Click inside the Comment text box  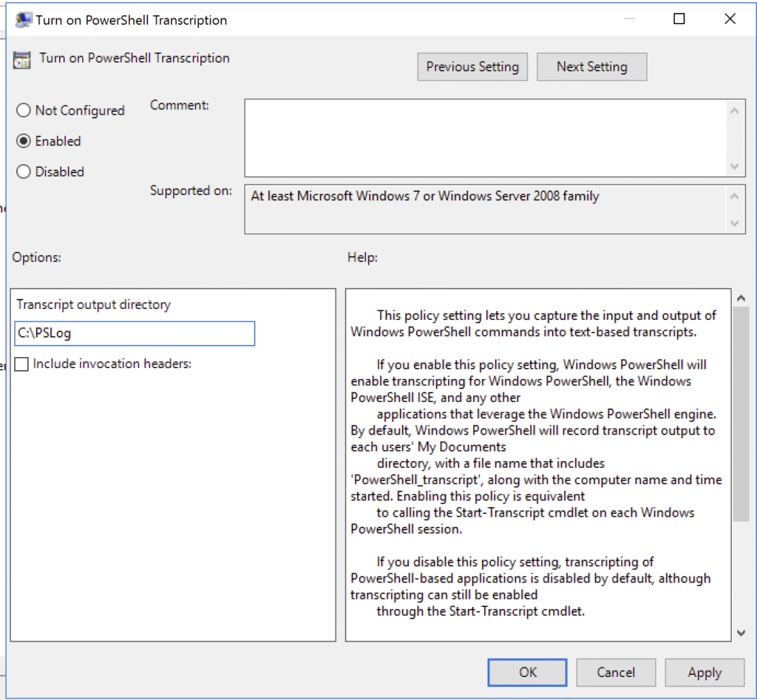tap(484, 138)
